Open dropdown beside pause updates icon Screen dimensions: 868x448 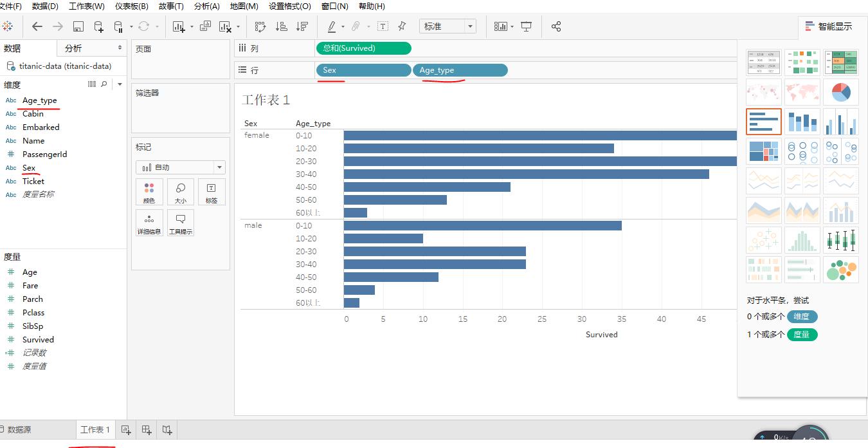pos(131,26)
